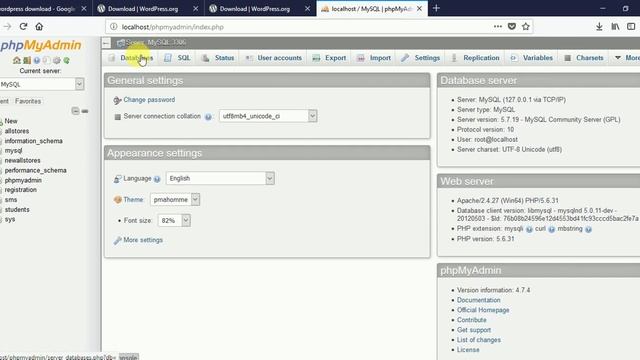The image size is (640, 360).
Task: Open the User accounts tab
Action: point(274,58)
